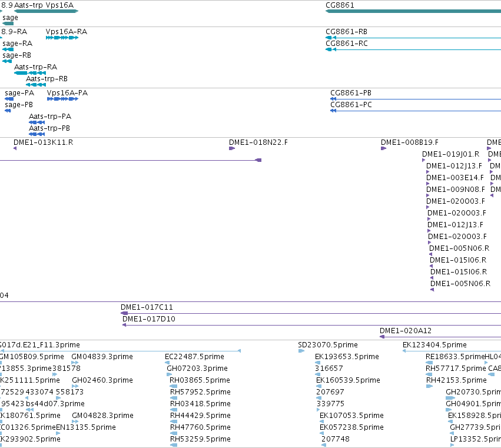
Task: Select the EK160539.5prime EST label
Action: [x=348, y=380]
